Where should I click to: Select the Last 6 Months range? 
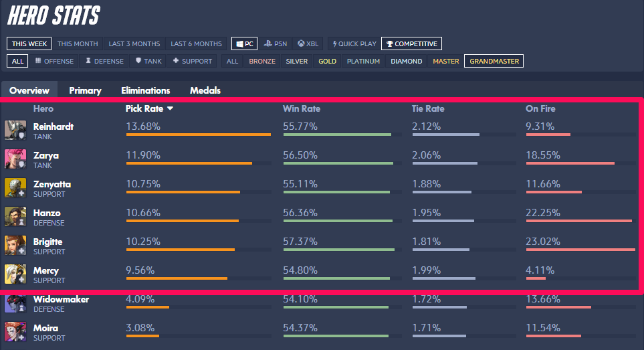196,43
